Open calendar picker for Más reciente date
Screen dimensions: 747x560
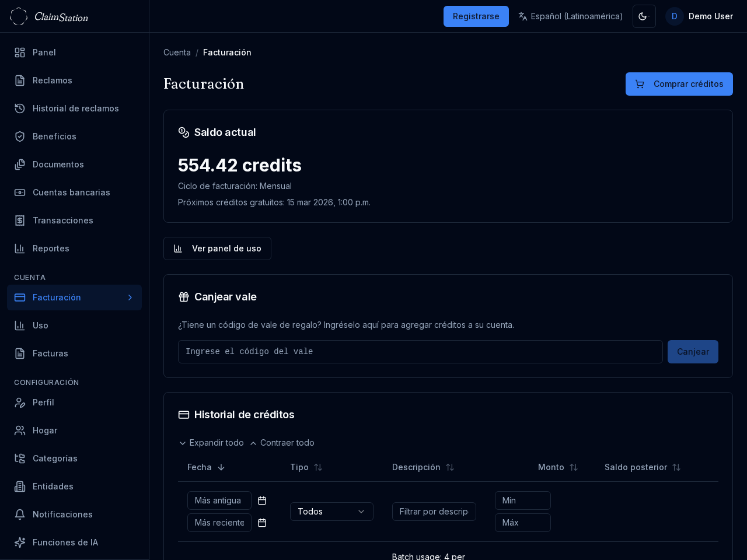(262, 523)
